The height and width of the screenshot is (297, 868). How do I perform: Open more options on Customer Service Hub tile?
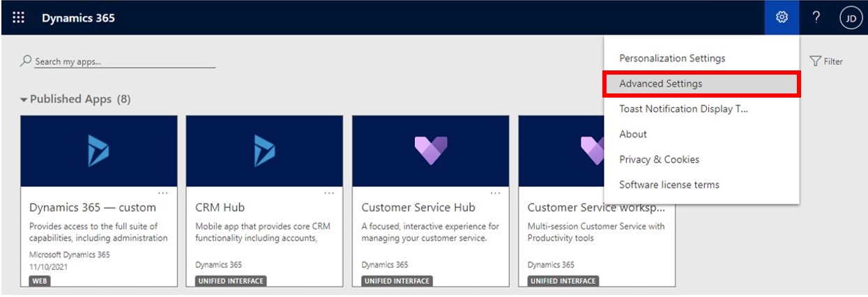(x=495, y=193)
